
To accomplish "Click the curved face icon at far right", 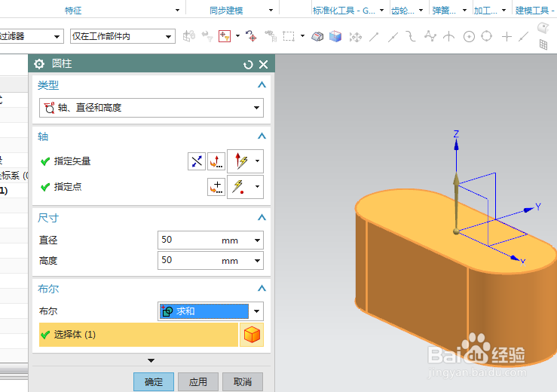I will [x=543, y=27].
